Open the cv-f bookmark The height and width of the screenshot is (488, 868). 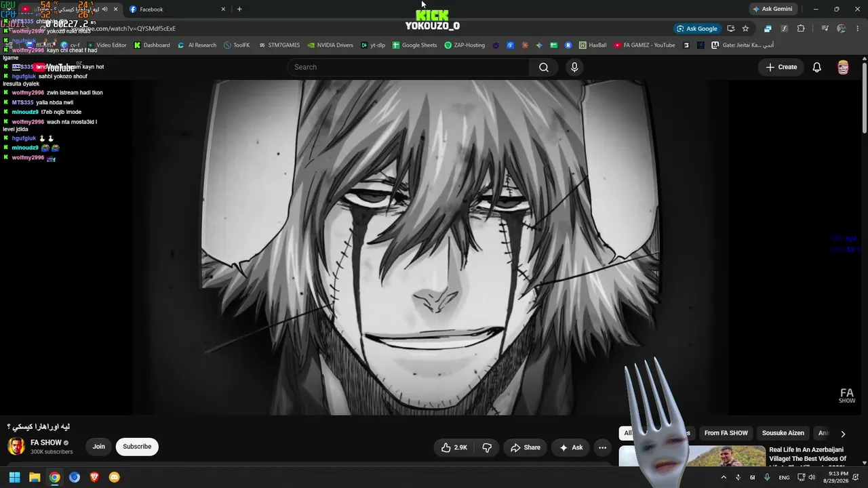(x=70, y=45)
